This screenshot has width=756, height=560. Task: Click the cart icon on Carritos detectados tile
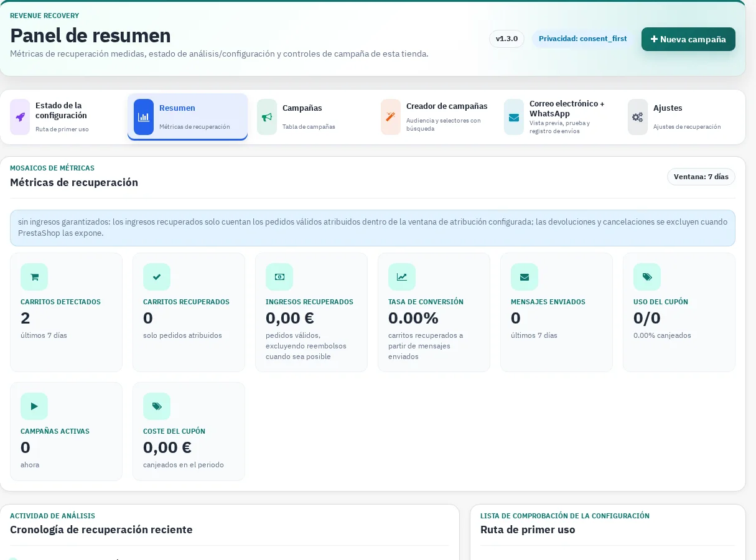click(34, 277)
